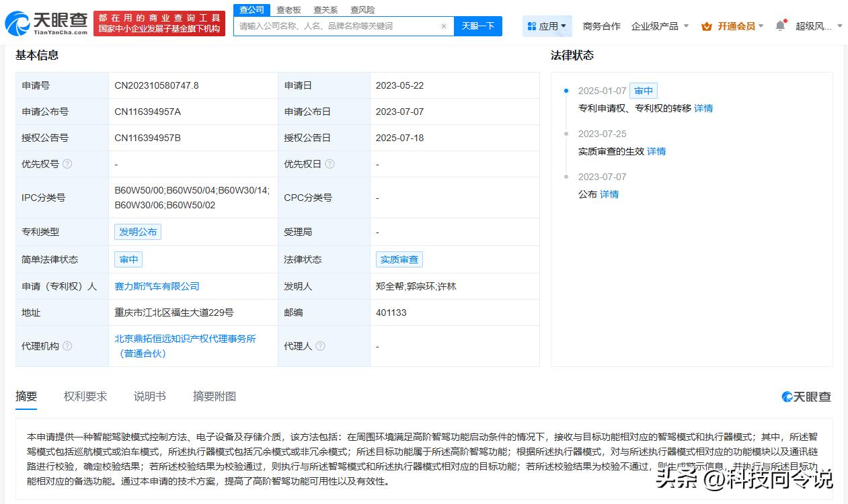Image resolution: width=848 pixels, height=504 pixels.
Task: Click the crown membership icon
Action: (x=706, y=26)
